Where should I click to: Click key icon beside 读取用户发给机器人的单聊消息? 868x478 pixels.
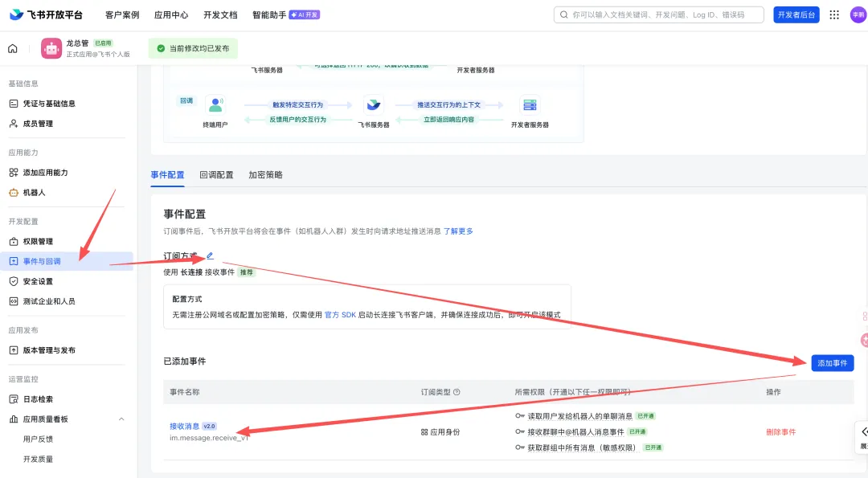[520, 416]
